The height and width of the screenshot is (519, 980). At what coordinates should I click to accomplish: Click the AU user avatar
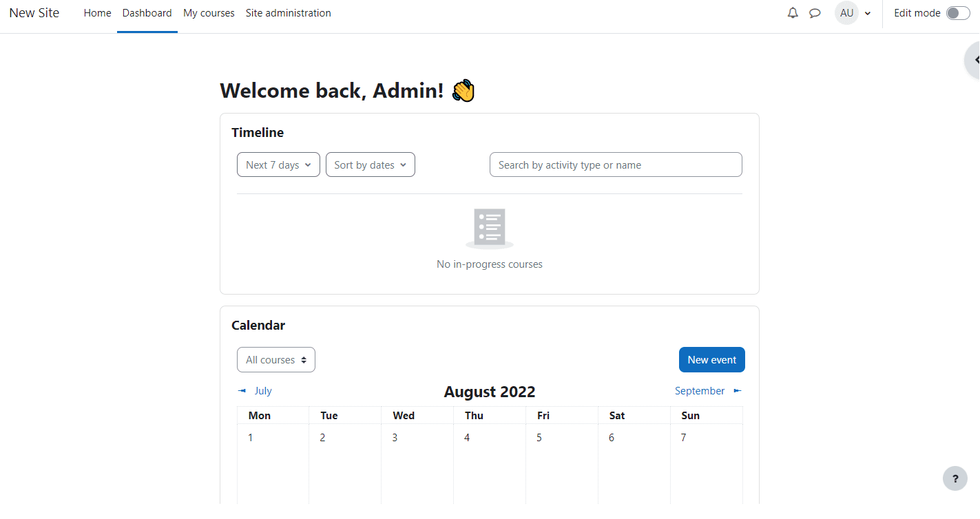pos(846,13)
